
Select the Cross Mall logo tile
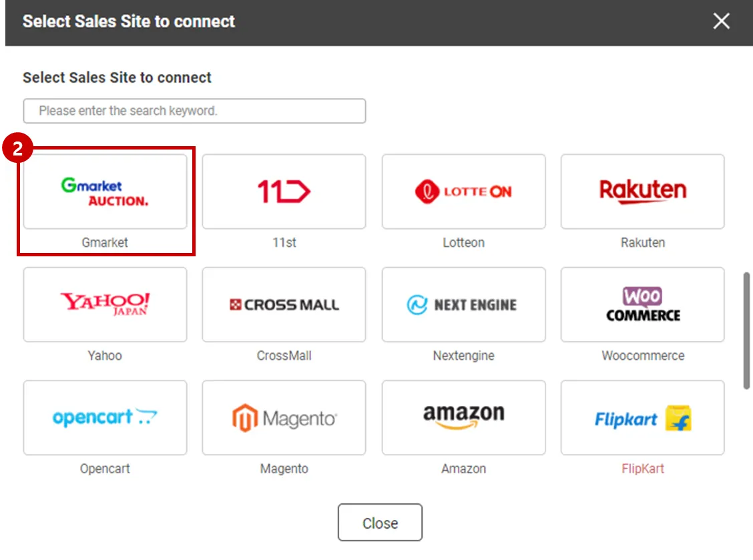pos(284,304)
